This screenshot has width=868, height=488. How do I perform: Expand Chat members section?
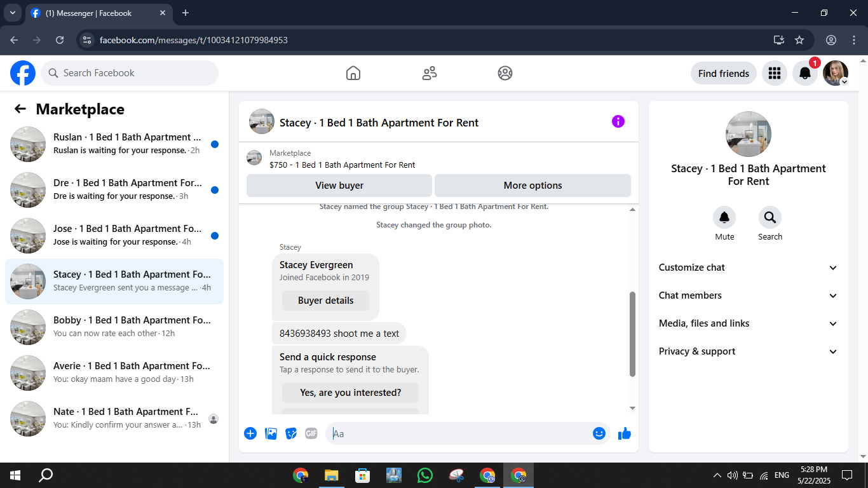click(x=749, y=295)
